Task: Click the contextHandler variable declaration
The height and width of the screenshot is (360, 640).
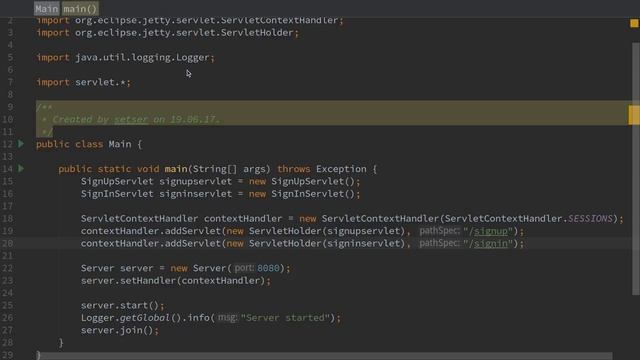Action: (243, 218)
